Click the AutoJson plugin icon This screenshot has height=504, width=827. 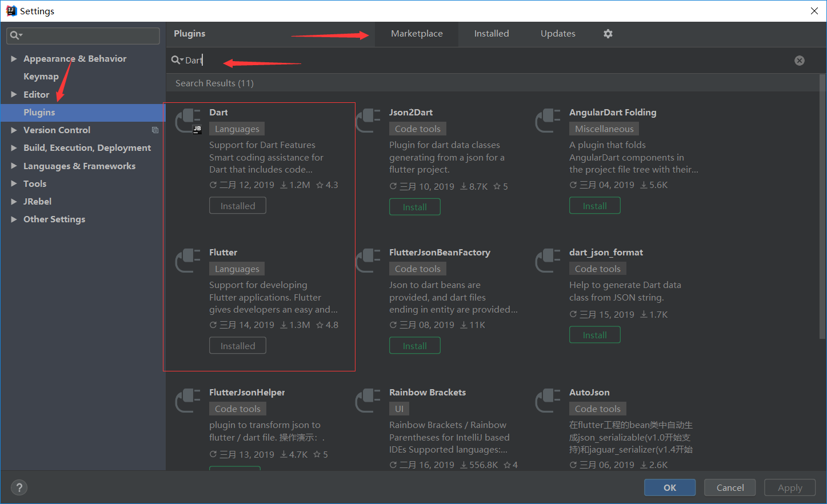pyautogui.click(x=548, y=401)
